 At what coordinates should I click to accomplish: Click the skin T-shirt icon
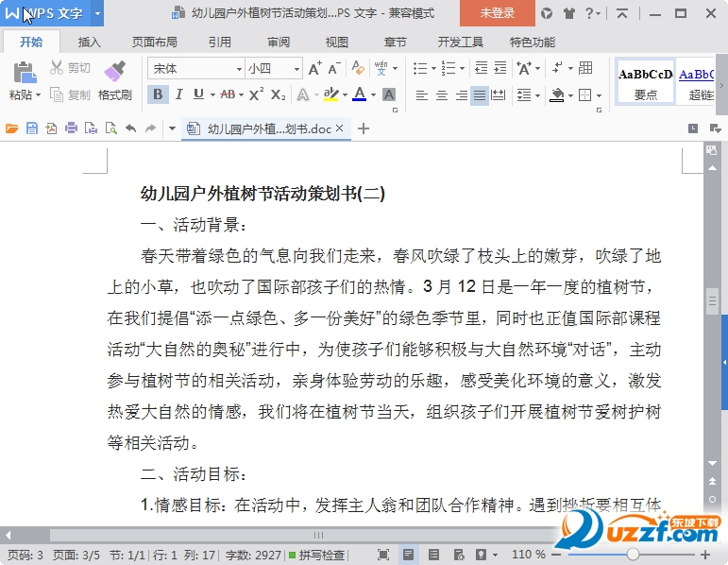[x=569, y=13]
